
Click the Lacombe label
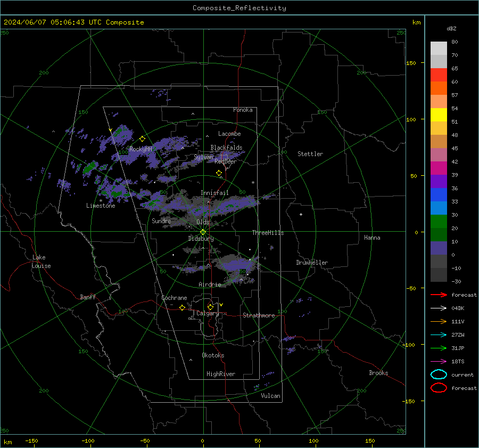pos(229,134)
